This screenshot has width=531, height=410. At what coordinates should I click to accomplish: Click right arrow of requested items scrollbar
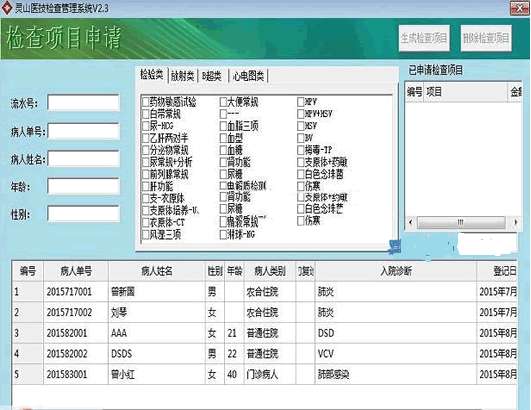(515, 222)
